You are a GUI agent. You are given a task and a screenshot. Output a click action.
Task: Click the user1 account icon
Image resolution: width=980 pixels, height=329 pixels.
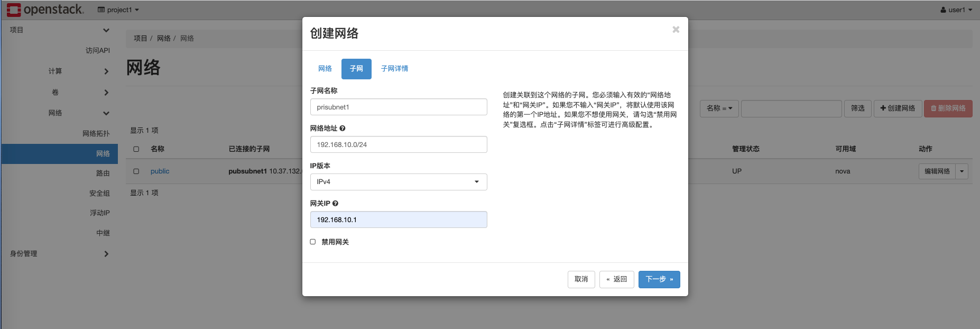pyautogui.click(x=944, y=10)
